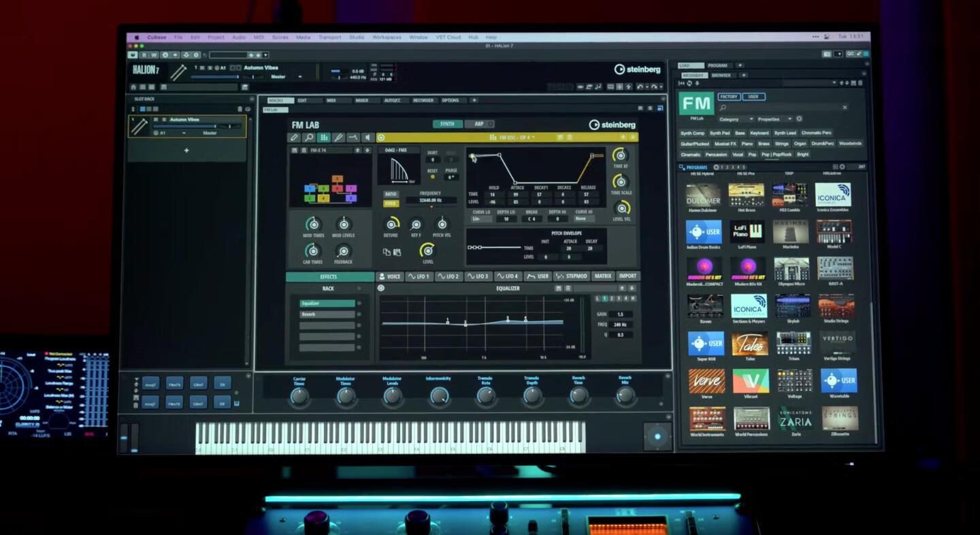Open the Transport menu in menu bar

(329, 37)
